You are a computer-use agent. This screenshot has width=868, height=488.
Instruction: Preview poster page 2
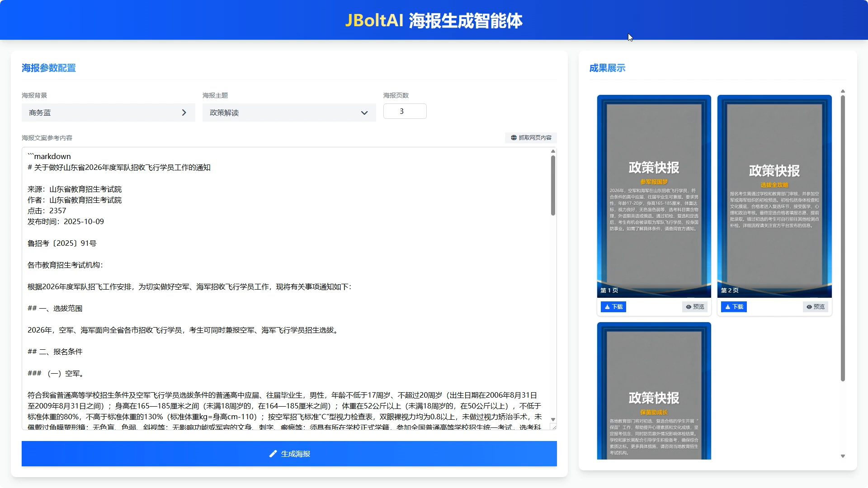pos(816,307)
